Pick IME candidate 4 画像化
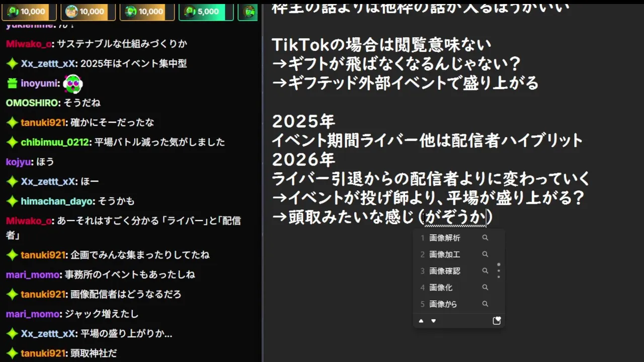 (441, 288)
